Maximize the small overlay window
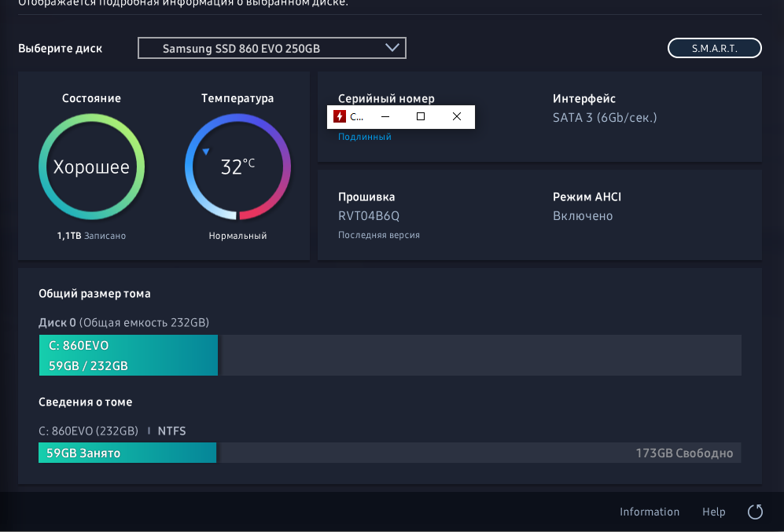Screen dimensions: 784x532 [x=421, y=116]
